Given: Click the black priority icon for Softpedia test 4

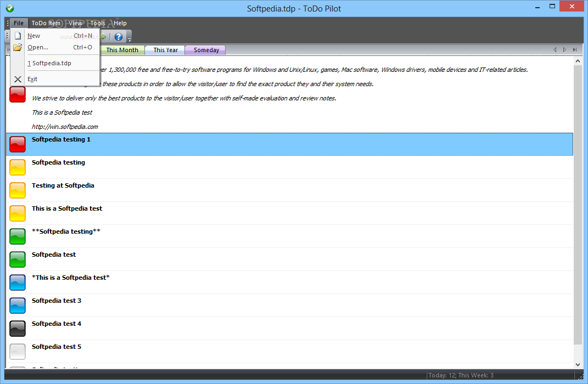Looking at the screenshot, I should (x=18, y=329).
